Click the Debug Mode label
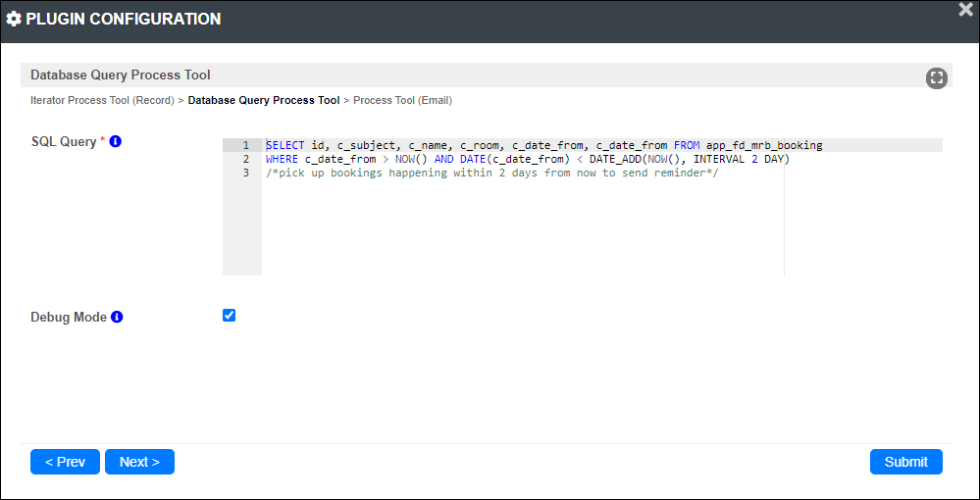This screenshot has width=980, height=500. 69,317
